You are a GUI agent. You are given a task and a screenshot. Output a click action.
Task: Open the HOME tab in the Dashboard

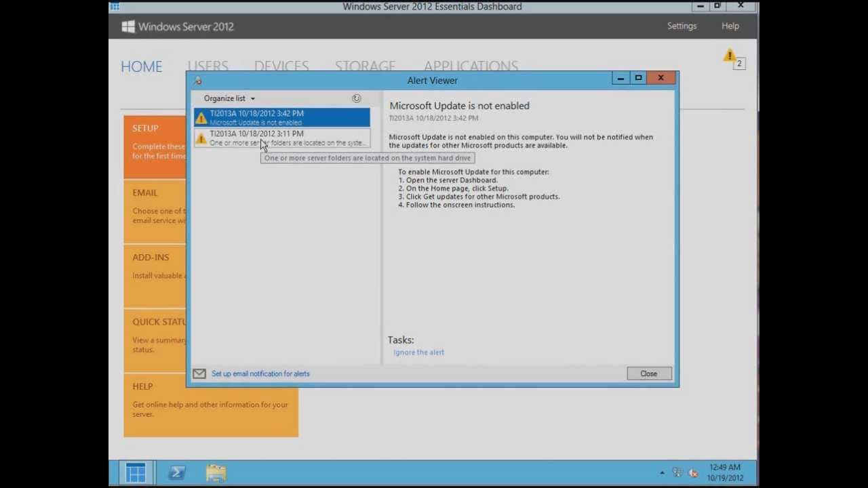[x=142, y=66]
